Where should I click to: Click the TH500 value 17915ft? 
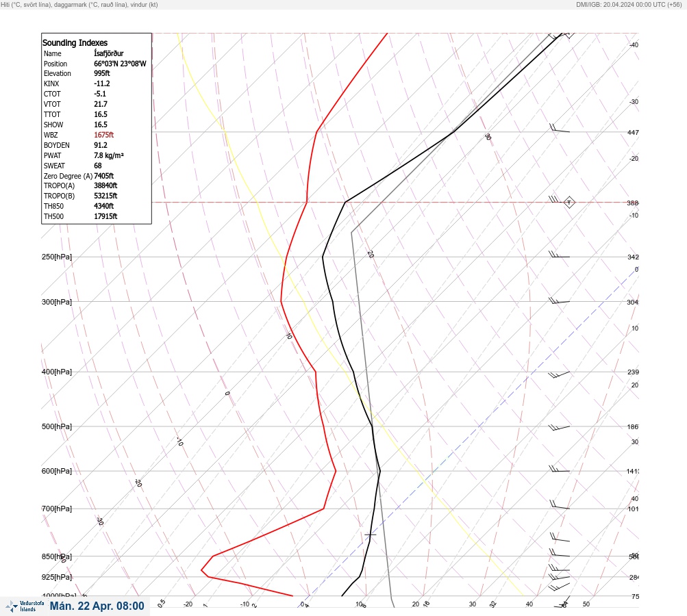(x=105, y=216)
